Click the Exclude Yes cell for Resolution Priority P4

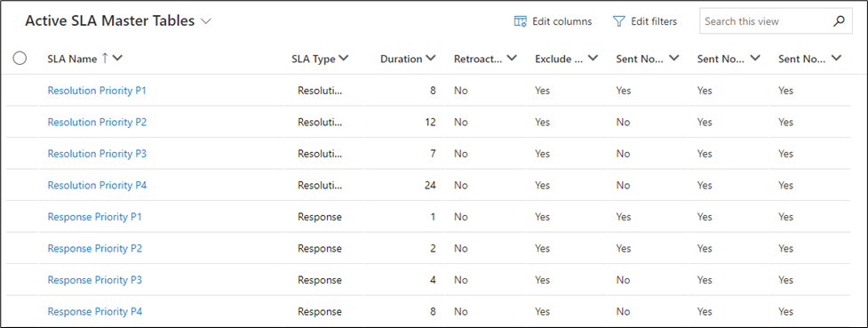(x=543, y=185)
